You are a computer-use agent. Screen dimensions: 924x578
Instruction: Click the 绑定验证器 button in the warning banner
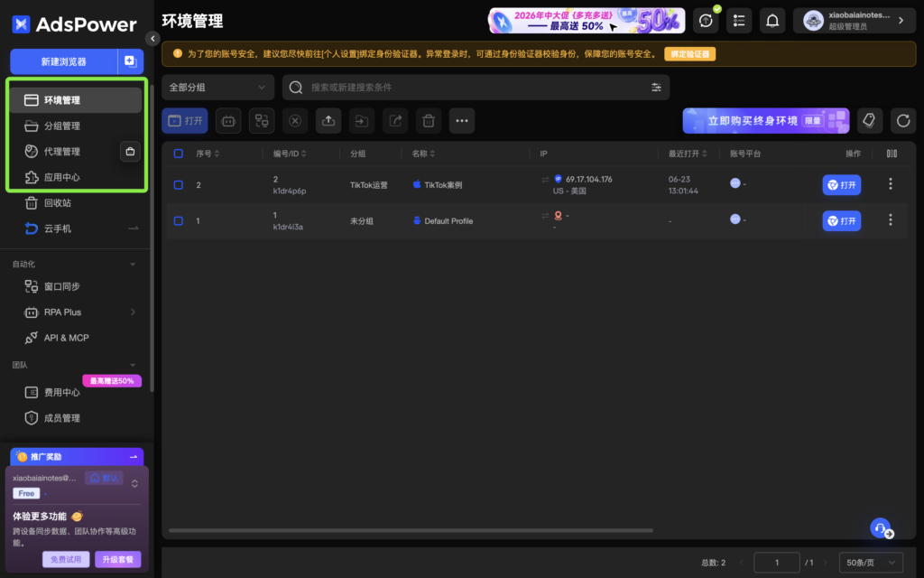690,54
